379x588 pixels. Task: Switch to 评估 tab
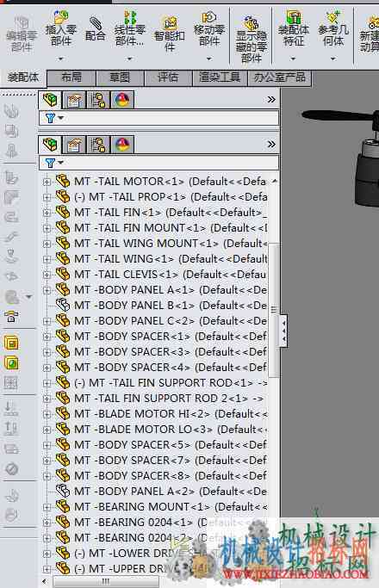[x=168, y=77]
